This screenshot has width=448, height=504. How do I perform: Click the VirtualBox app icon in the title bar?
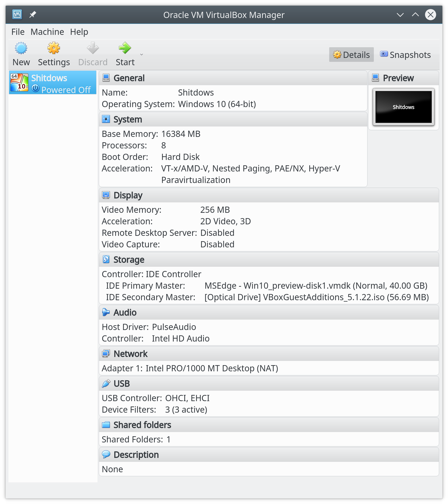coord(17,14)
